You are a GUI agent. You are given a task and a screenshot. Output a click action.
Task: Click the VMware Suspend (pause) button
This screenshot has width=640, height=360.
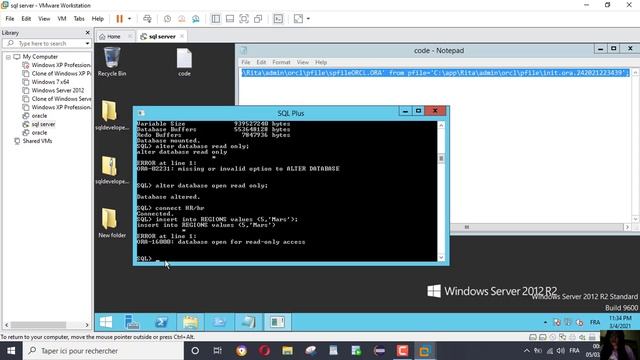[x=119, y=19]
